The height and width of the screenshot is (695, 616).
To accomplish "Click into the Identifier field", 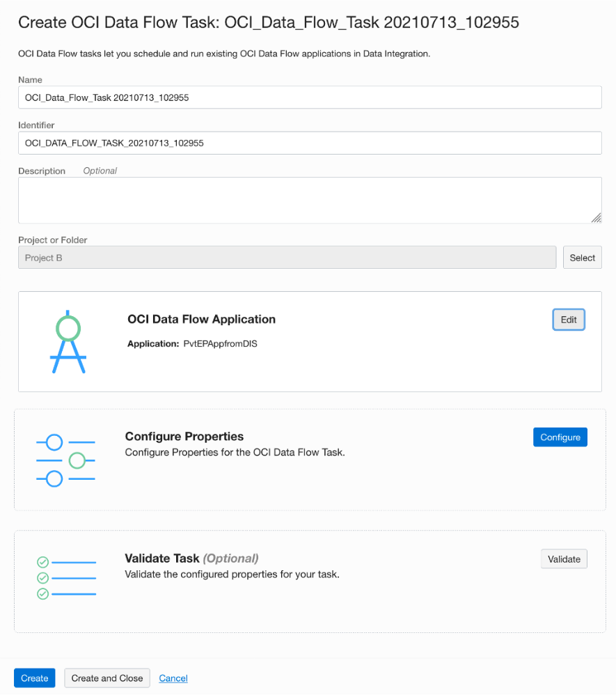I will pos(310,143).
